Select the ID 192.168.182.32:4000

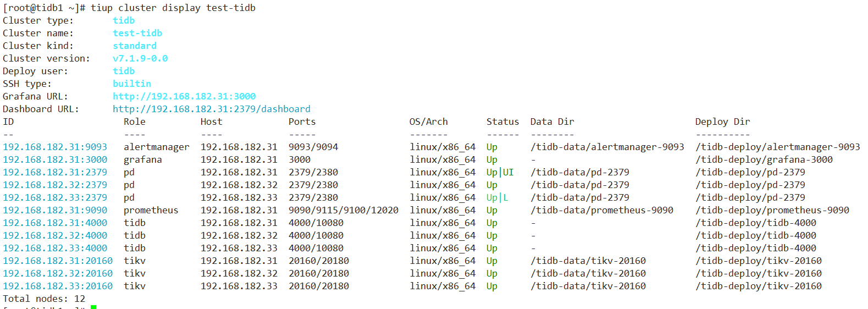(55, 236)
